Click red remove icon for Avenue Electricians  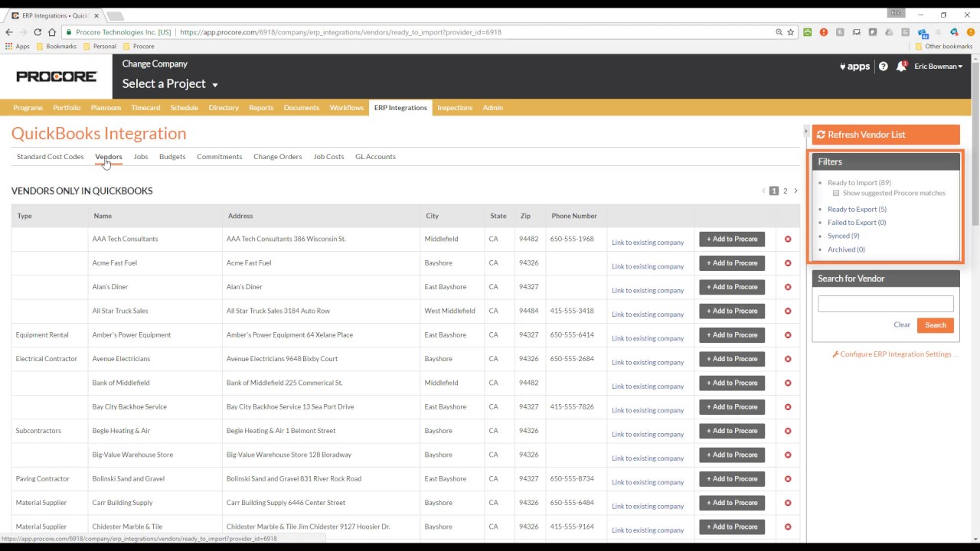788,359
